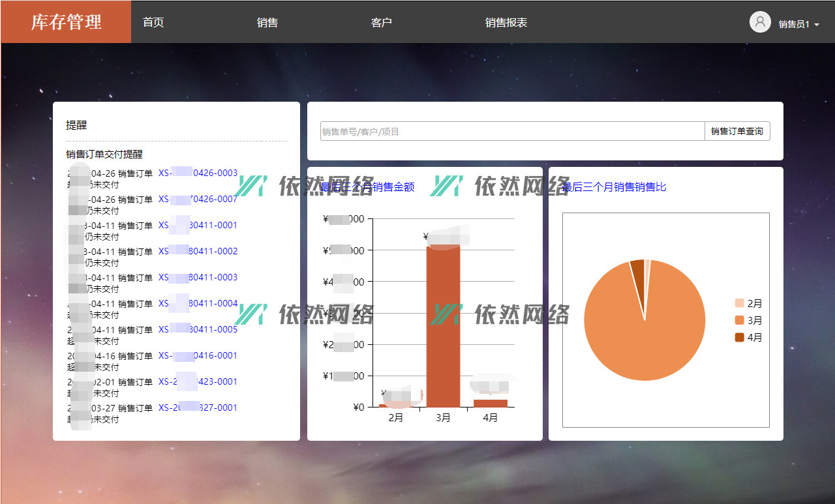Open sales order link ending 0411-0004

[198, 303]
